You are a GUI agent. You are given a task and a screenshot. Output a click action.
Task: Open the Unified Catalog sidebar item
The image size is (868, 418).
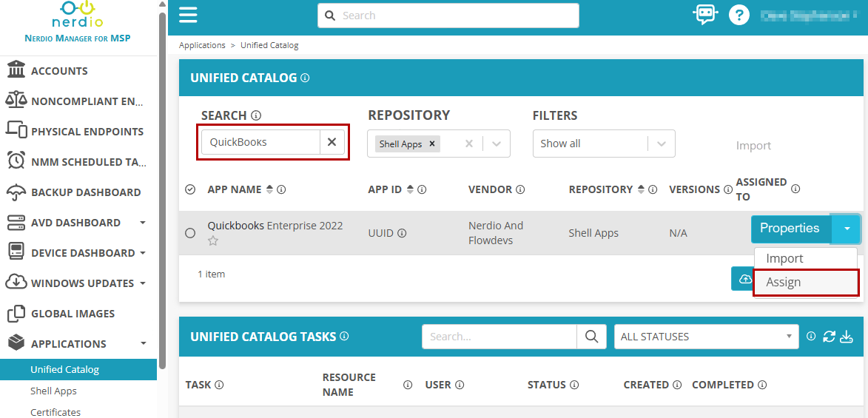(x=78, y=369)
